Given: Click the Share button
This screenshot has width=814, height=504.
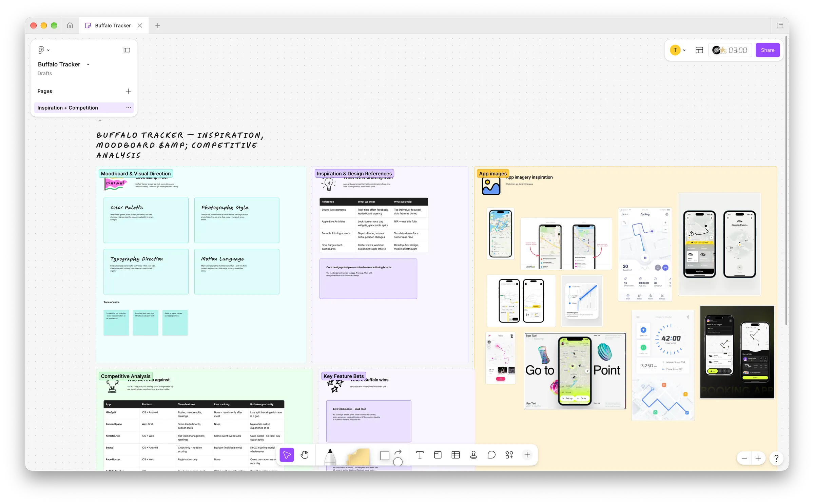Looking at the screenshot, I should pos(768,50).
